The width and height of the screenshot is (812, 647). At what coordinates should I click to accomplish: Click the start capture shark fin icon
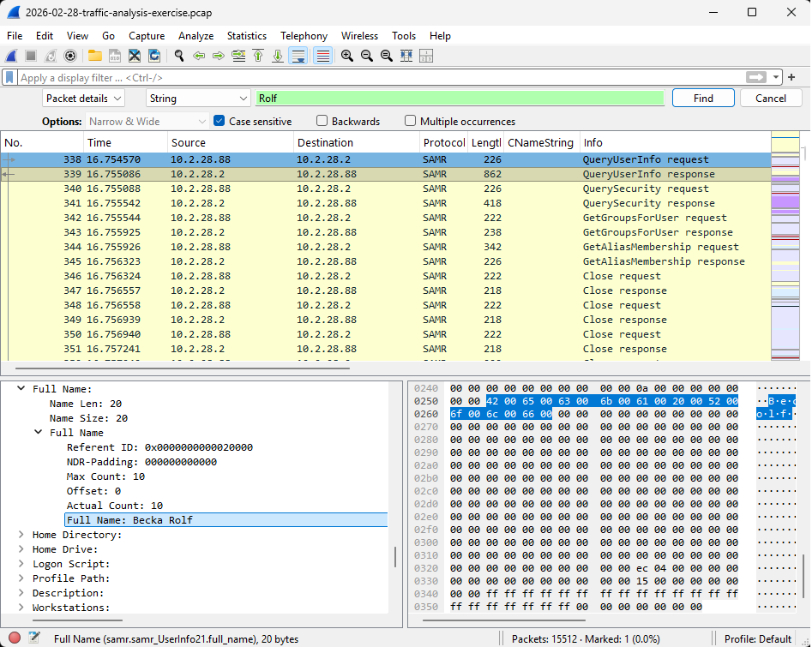[11, 56]
